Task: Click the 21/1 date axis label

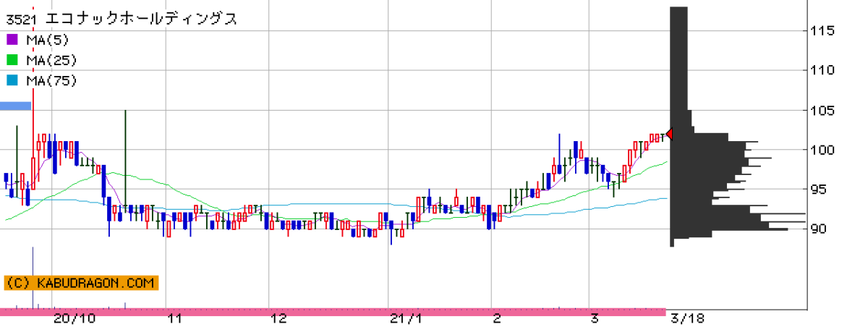Action: 405,318
